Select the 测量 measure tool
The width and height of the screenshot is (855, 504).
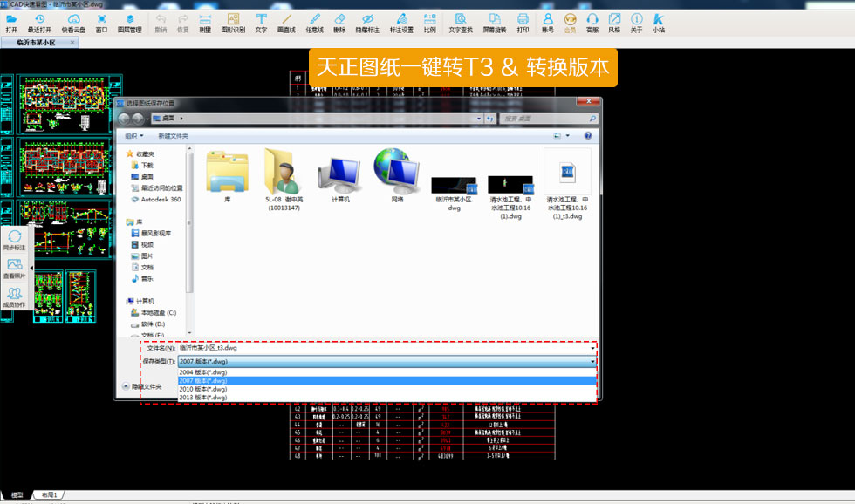click(x=205, y=23)
